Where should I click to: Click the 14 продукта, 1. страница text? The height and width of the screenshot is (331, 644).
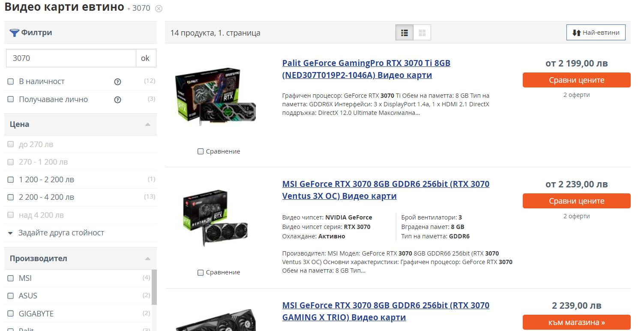(x=215, y=33)
